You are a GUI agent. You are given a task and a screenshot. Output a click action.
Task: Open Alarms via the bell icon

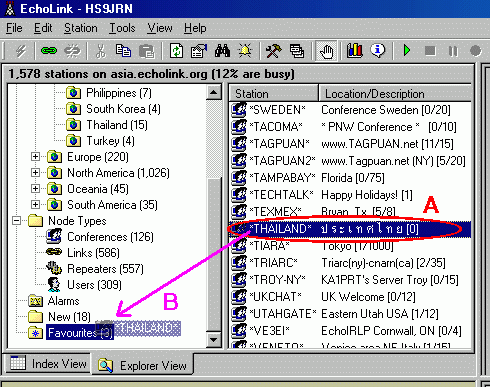[245, 51]
